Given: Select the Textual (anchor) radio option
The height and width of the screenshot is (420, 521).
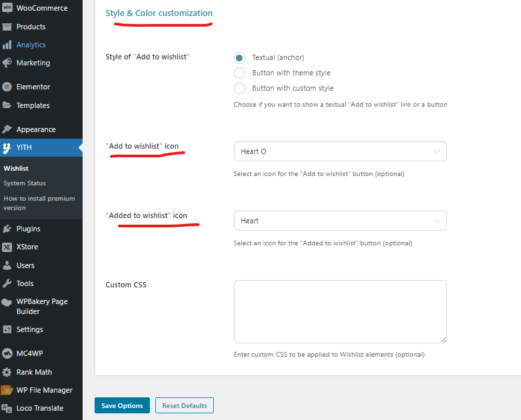Looking at the screenshot, I should (239, 58).
